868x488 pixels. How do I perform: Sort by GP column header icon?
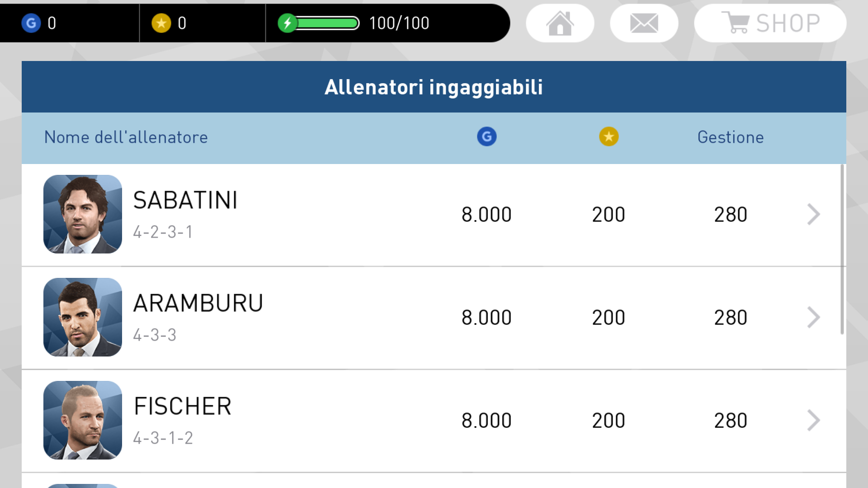click(x=487, y=136)
